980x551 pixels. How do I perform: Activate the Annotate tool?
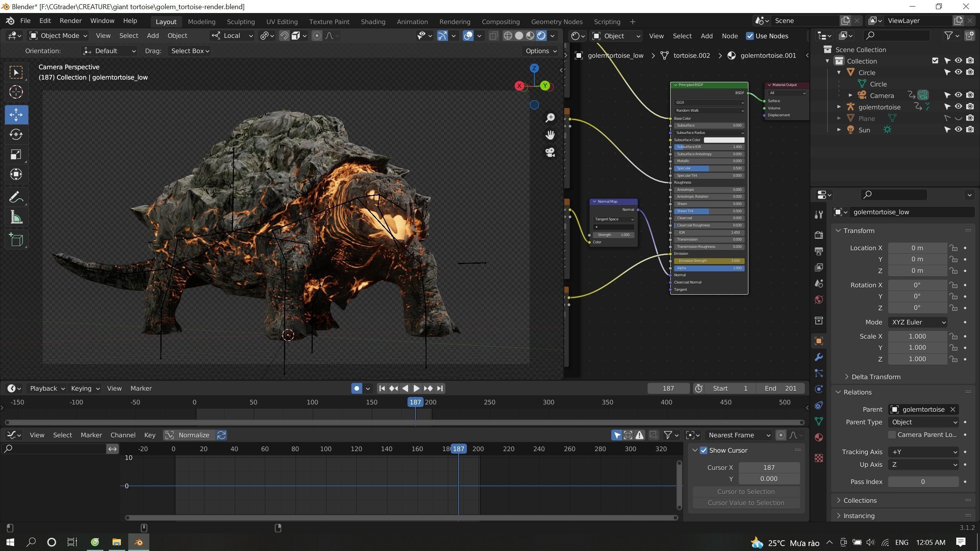pos(16,197)
